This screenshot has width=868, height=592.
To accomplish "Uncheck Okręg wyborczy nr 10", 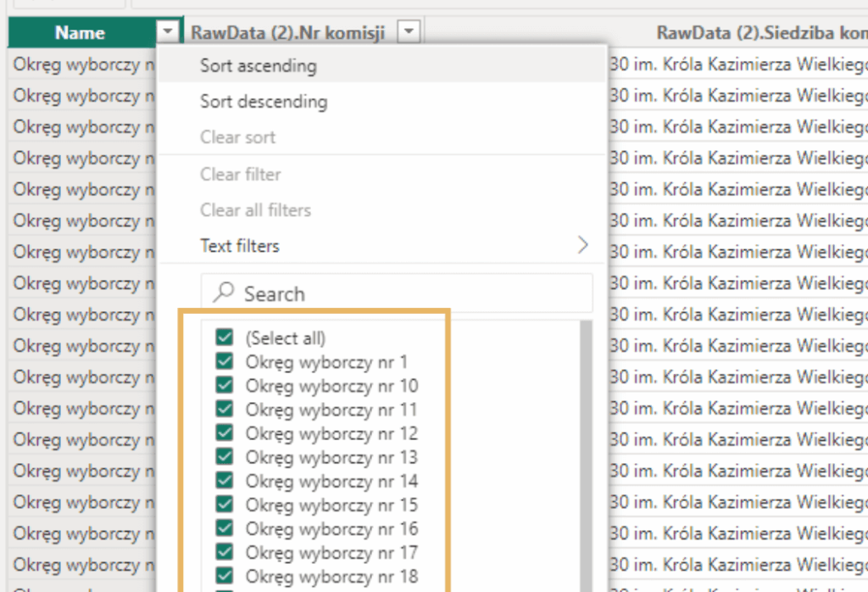I will [225, 386].
